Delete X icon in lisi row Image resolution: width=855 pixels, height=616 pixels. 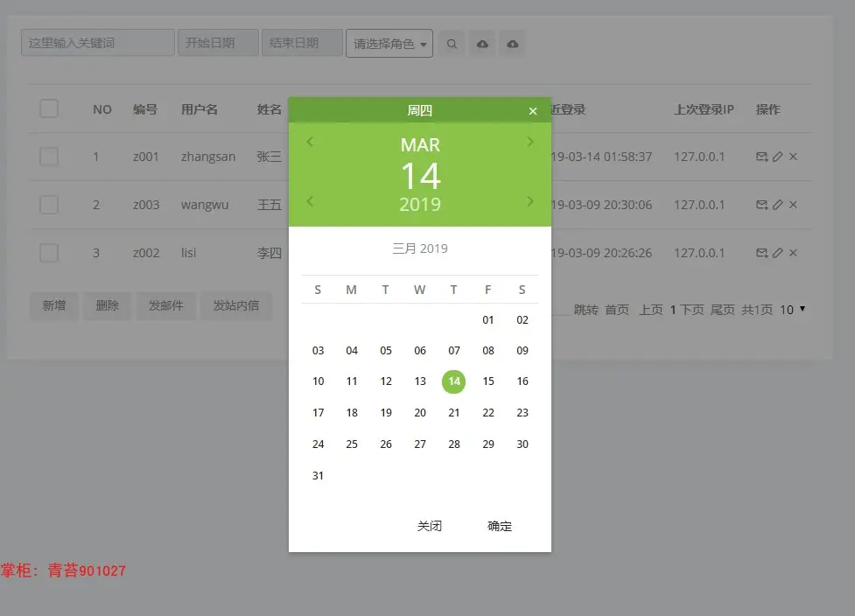[794, 253]
